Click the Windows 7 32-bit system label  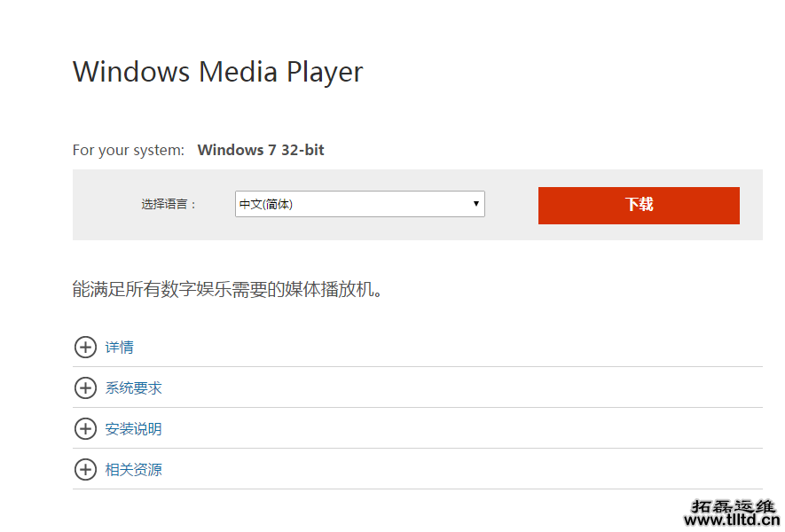pyautogui.click(x=260, y=149)
